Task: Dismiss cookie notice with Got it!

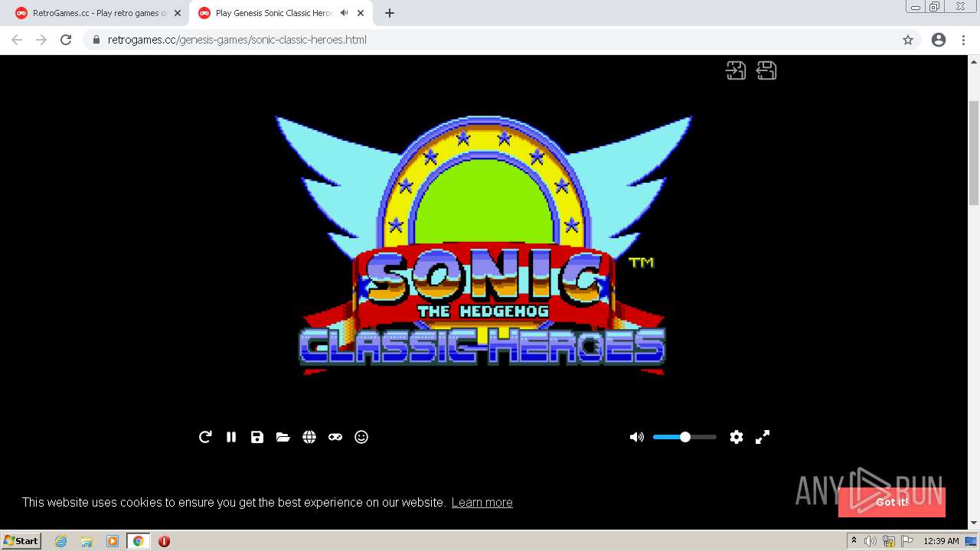Action: (892, 502)
